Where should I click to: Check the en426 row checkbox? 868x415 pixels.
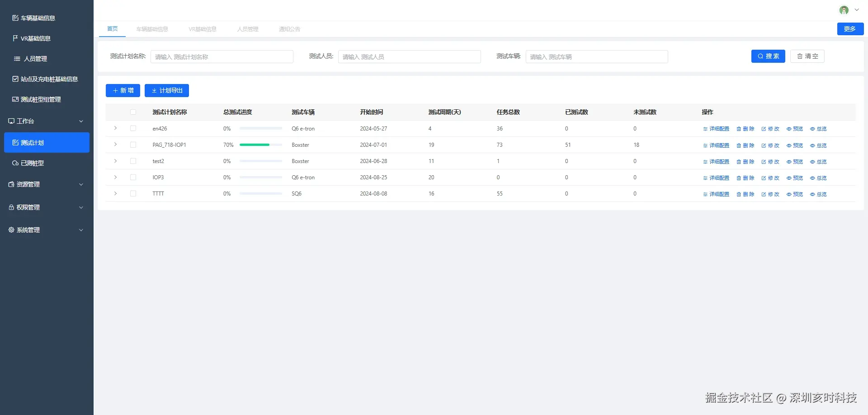tap(133, 128)
